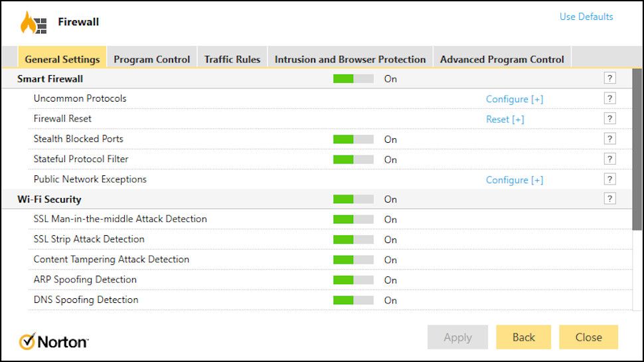
Task: Expand Configure [+] for Uncommon Protocols
Action: coord(515,99)
